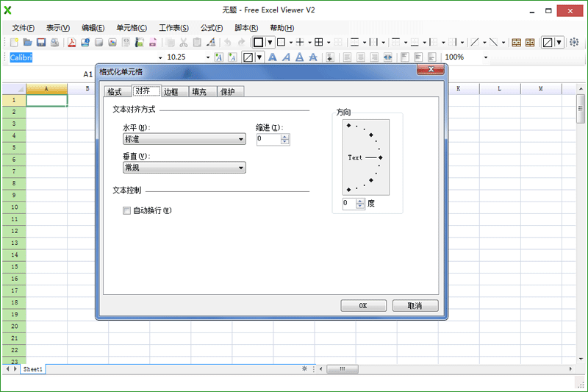Click the New file icon in toolbar
Viewport: 588px width, 392px height.
point(14,43)
